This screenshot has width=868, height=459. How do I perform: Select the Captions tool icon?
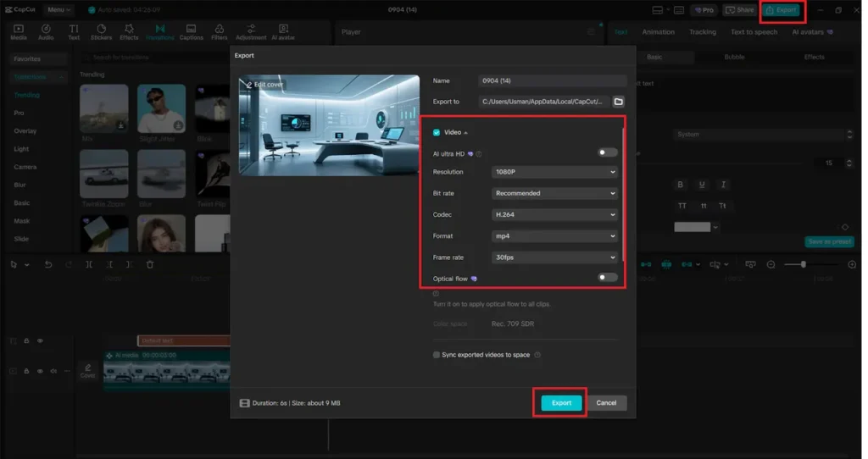click(192, 32)
